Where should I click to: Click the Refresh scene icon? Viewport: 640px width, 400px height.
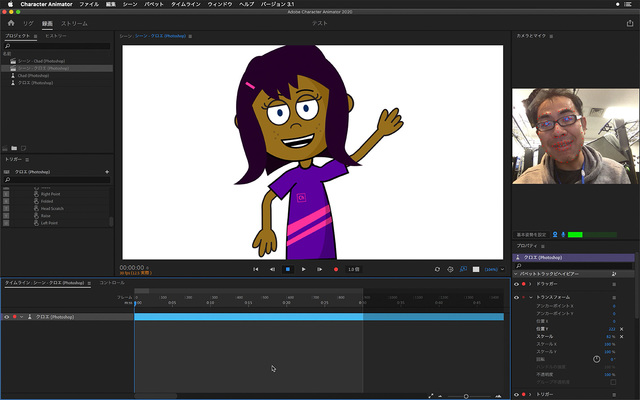[437, 269]
